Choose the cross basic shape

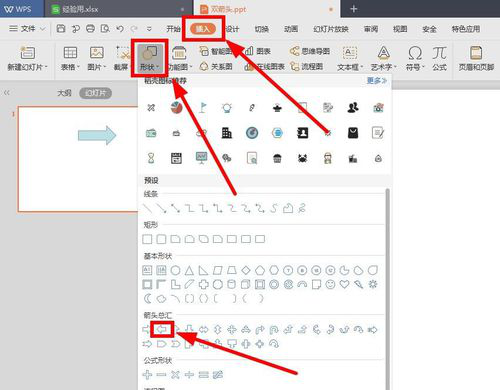click(203, 284)
